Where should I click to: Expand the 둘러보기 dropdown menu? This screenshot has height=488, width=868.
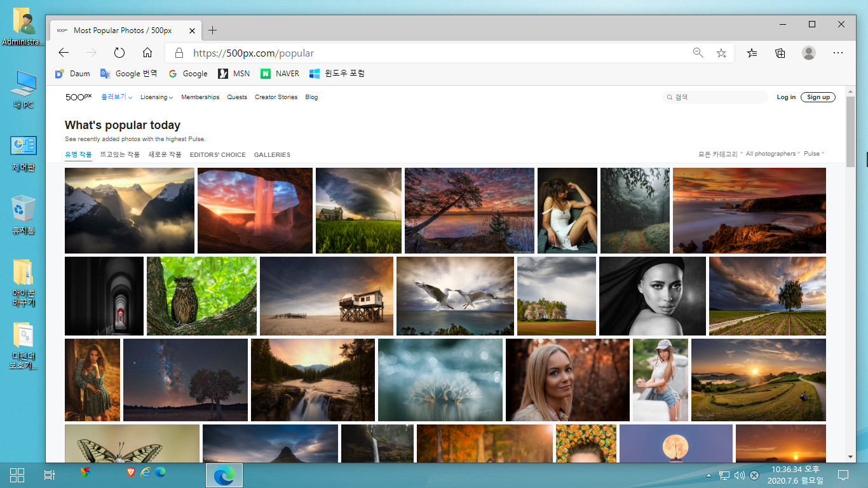coord(117,97)
